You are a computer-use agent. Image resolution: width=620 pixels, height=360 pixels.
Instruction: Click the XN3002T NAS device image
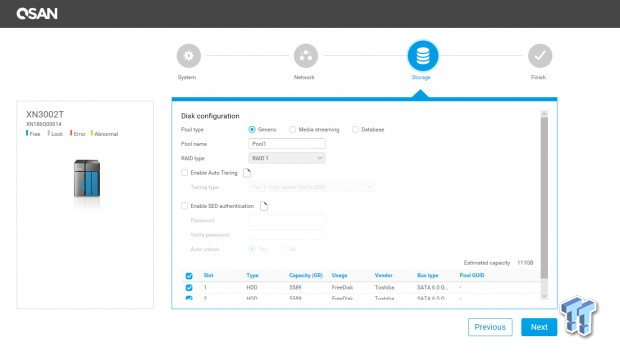(87, 179)
